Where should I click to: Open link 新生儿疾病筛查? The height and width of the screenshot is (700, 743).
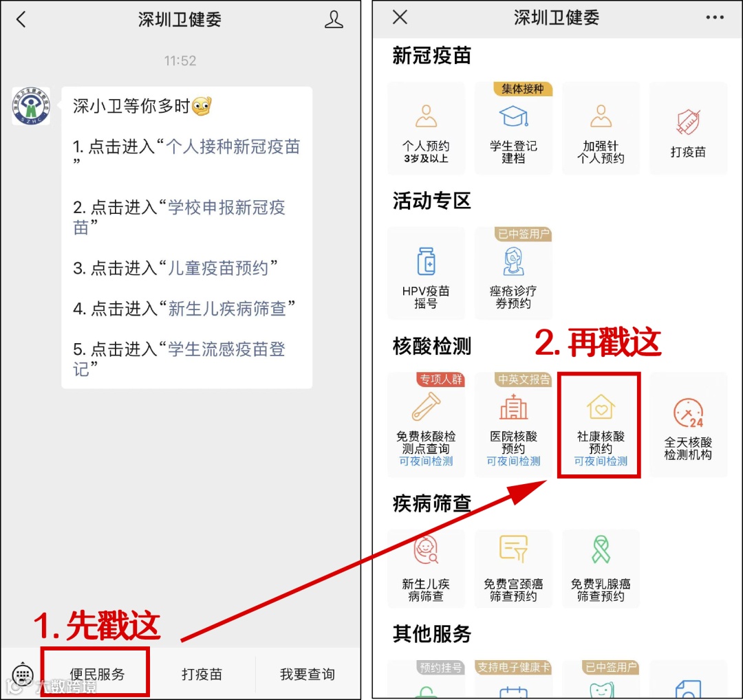coord(228,309)
